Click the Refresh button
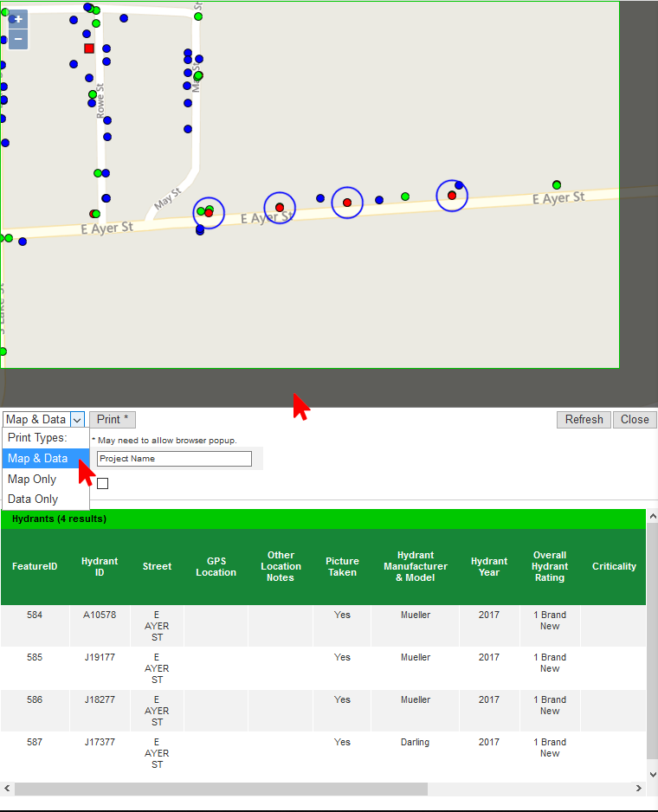This screenshot has width=658, height=812. [x=584, y=420]
